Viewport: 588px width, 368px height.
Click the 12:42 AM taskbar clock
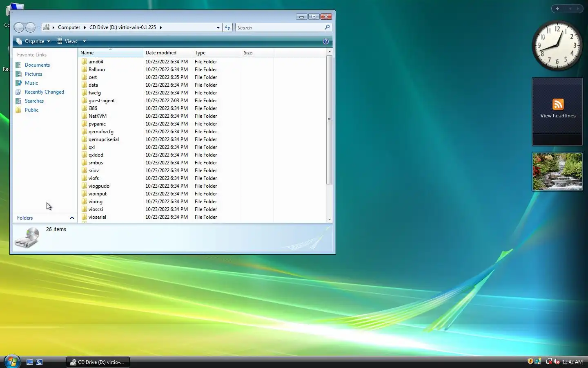(x=572, y=362)
